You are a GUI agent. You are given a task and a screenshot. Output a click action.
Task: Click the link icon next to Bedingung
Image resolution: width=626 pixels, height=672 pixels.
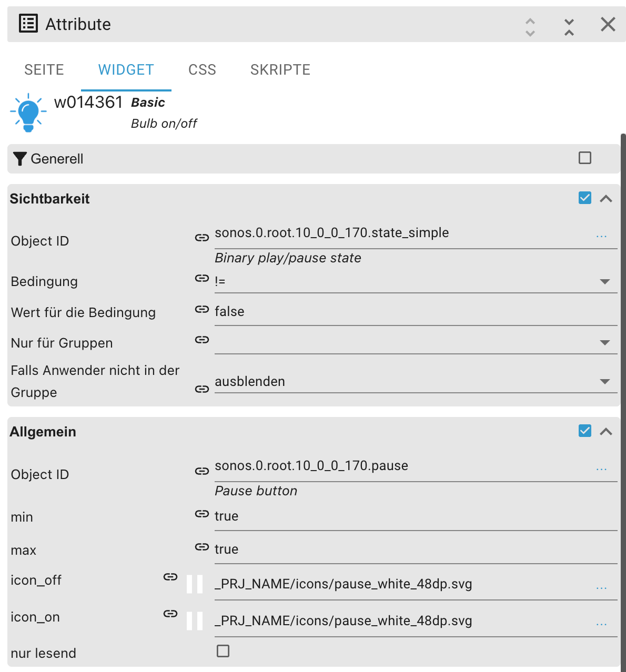click(202, 278)
